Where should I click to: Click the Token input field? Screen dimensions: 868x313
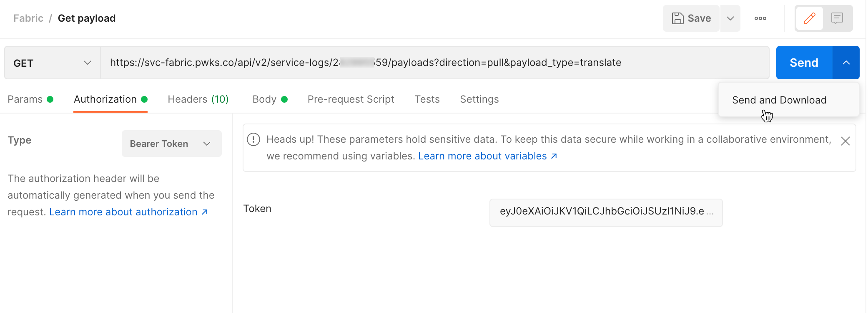[x=605, y=212]
